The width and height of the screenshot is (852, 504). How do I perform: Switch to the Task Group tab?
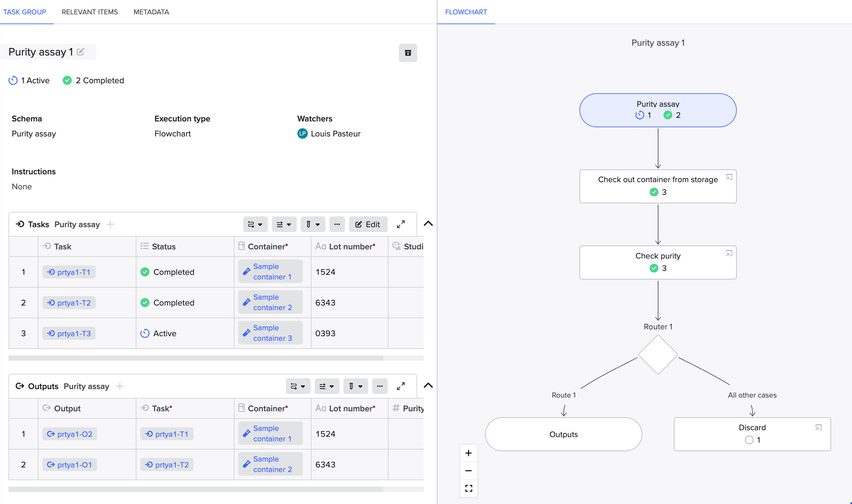pyautogui.click(x=24, y=12)
